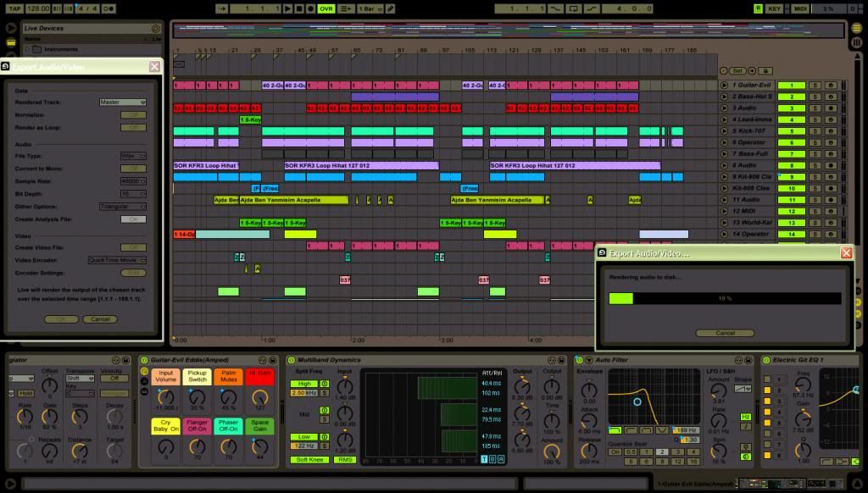The width and height of the screenshot is (868, 493).
Task: Click the Play button in transport bar
Action: tap(287, 8)
